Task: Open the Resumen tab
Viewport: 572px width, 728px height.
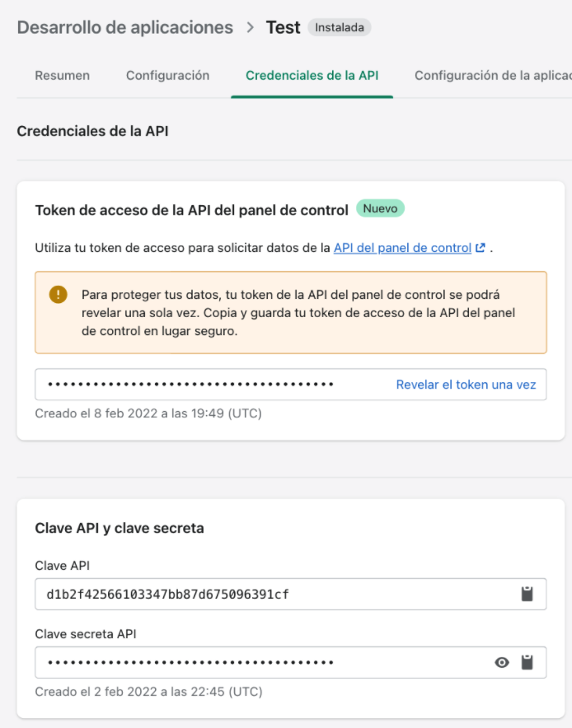Action: (x=62, y=75)
